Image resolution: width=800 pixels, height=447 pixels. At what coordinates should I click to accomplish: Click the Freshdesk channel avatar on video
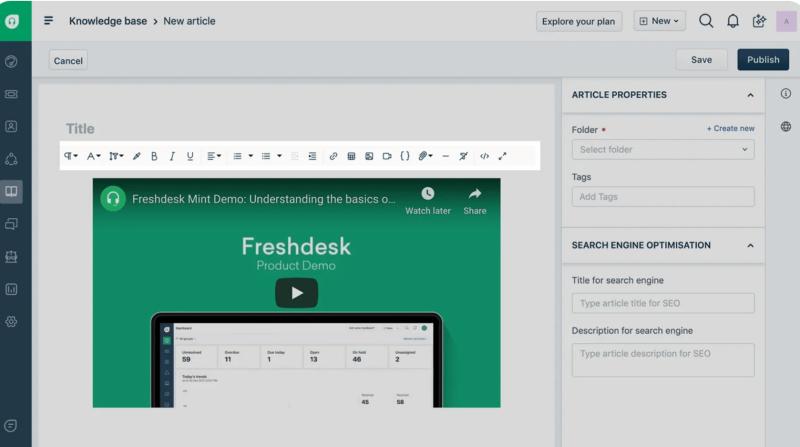coord(113,198)
